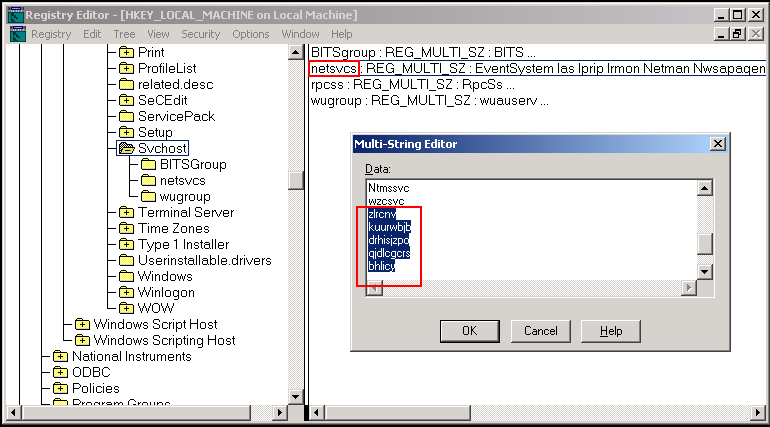770x427 pixels.
Task: Click the document icon beside Registry menu
Action: click(x=18, y=34)
